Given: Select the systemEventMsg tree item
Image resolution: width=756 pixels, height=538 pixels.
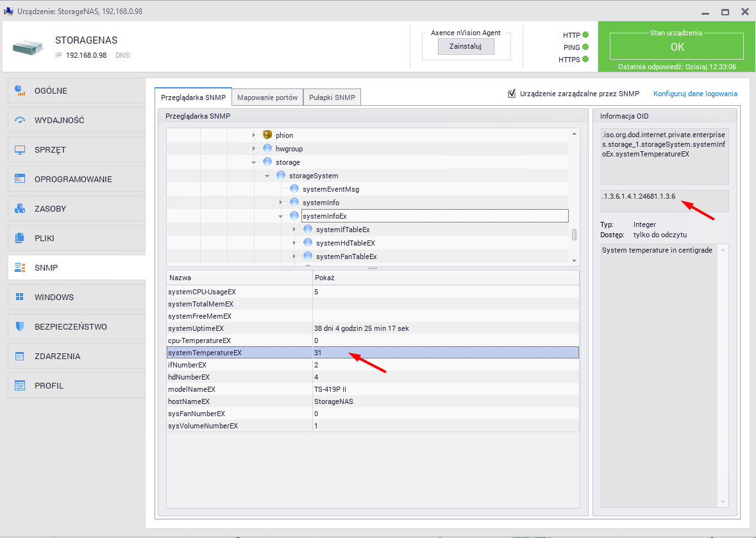Looking at the screenshot, I should point(330,189).
